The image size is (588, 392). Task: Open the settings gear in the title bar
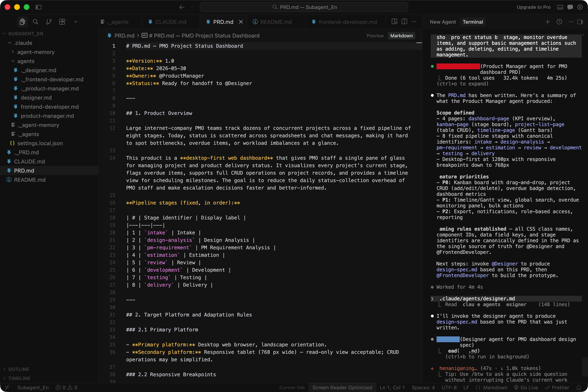(580, 7)
